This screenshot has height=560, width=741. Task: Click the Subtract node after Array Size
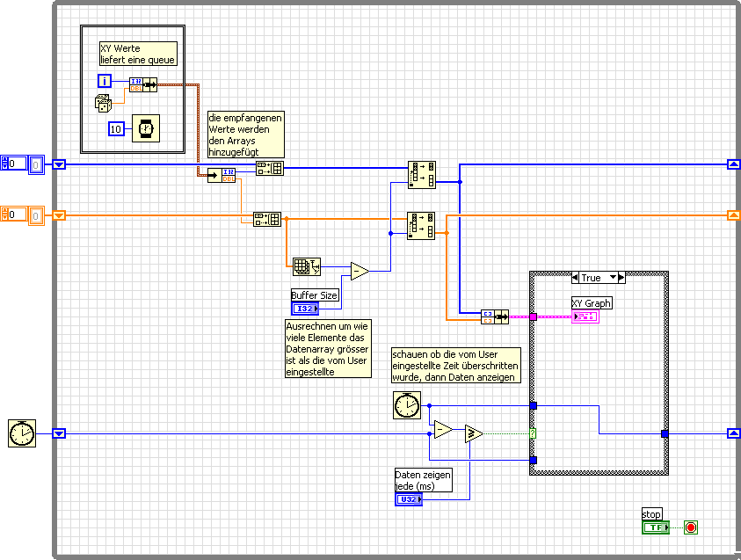click(x=360, y=272)
